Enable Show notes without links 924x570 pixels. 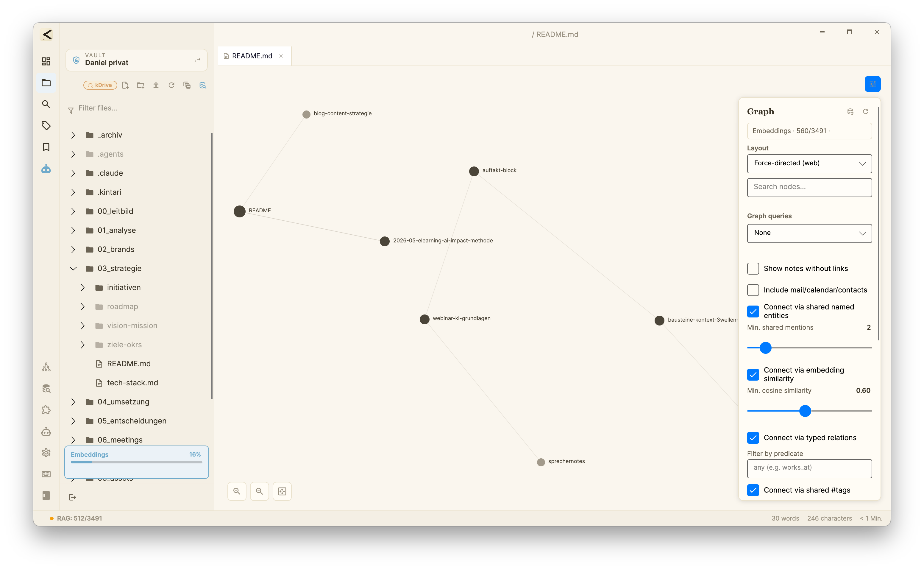[753, 268]
